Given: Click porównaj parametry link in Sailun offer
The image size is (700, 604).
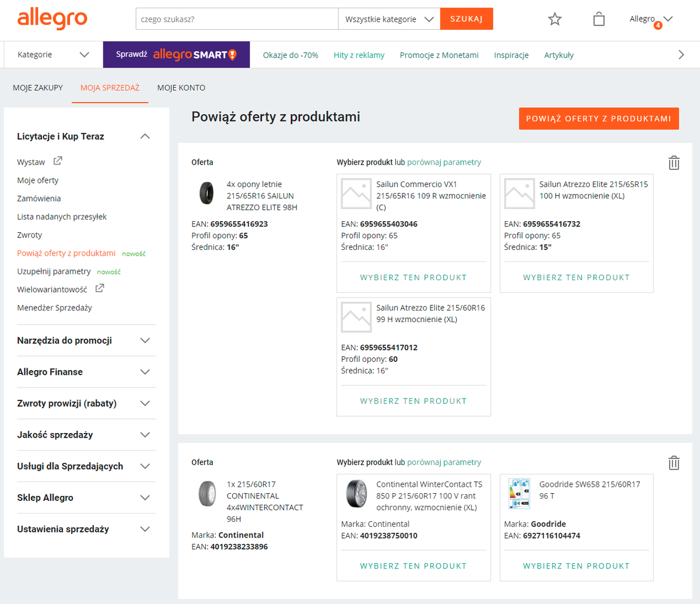Looking at the screenshot, I should coord(444,163).
